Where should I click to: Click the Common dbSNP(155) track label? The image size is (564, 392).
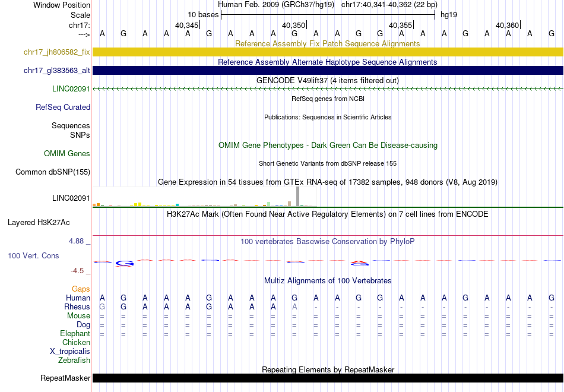coord(53,172)
